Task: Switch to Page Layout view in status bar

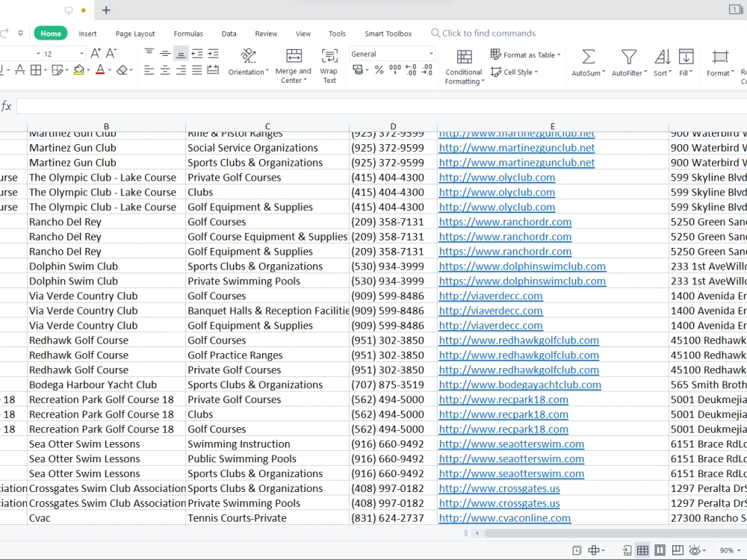Action: (x=660, y=550)
